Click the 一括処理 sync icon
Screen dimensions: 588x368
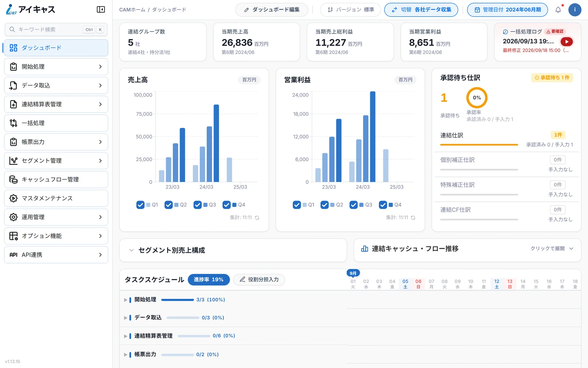[13, 123]
